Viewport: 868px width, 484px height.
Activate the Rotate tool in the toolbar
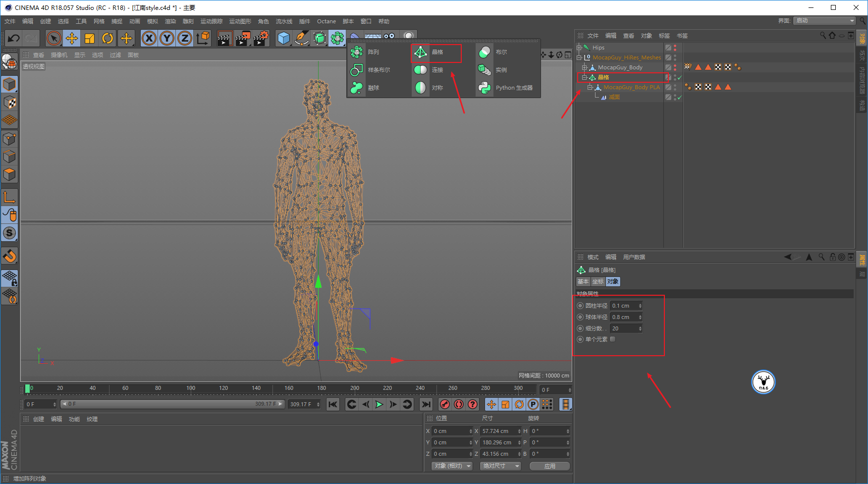click(x=108, y=38)
